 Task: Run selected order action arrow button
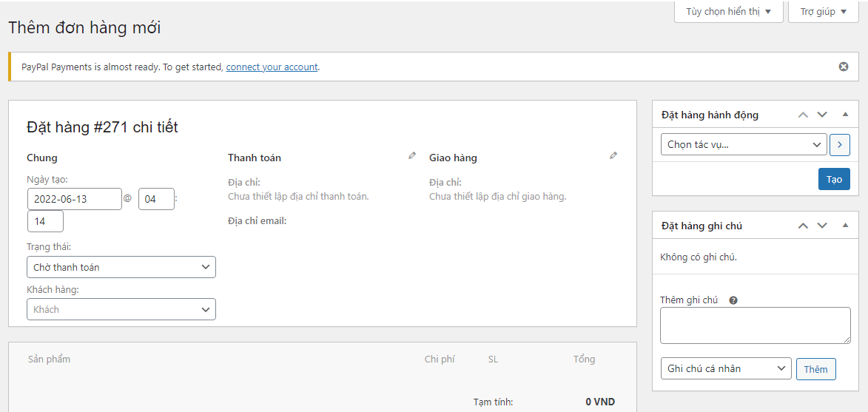pyautogui.click(x=839, y=145)
